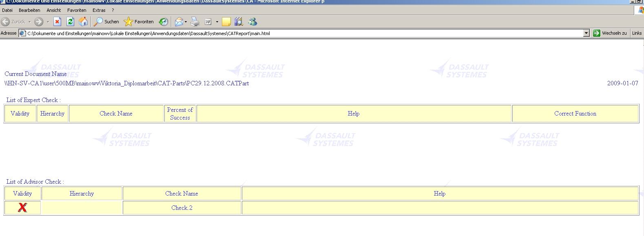Click the Validity header in Expert Check table
Image resolution: width=644 pixels, height=236 pixels.
[x=20, y=114]
